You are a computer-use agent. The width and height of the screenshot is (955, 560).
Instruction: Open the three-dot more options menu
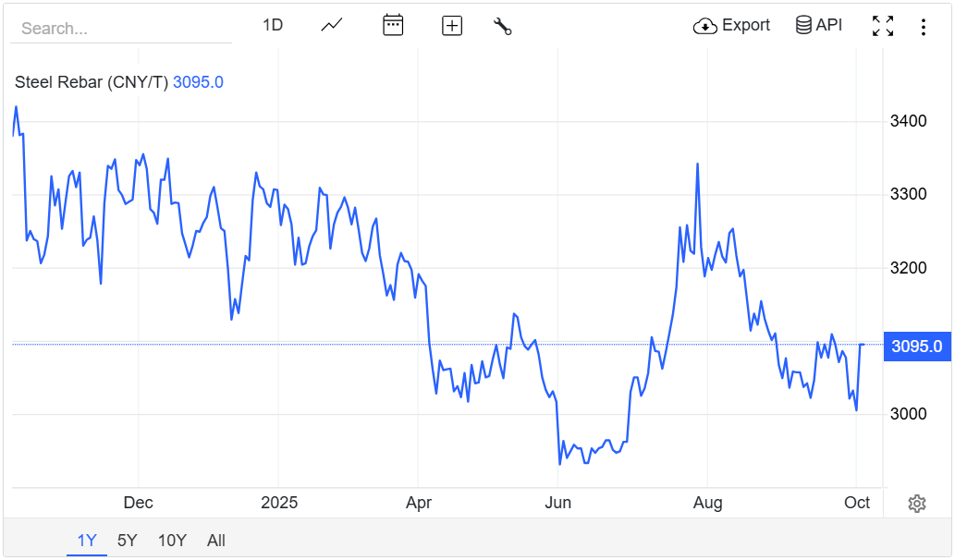click(x=923, y=27)
